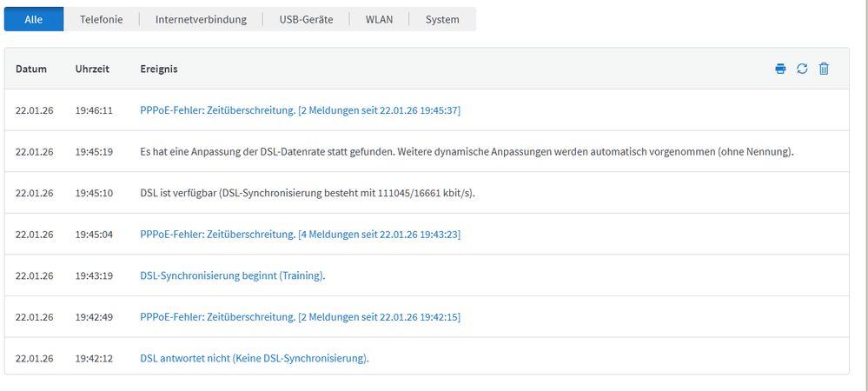Click the Uhrzeit column header

92,69
